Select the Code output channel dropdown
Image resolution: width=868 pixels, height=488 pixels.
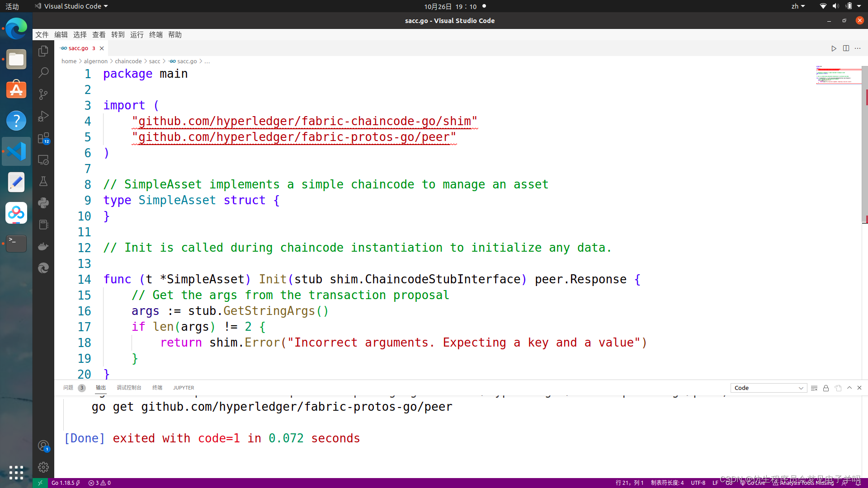pos(769,388)
